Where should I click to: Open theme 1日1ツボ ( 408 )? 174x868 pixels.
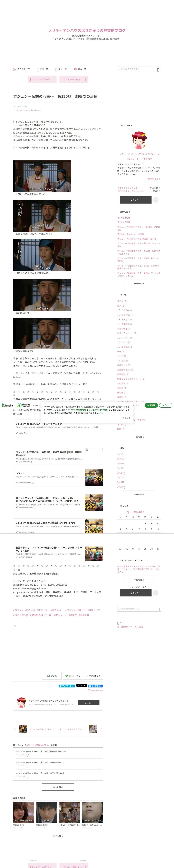(124, 310)
